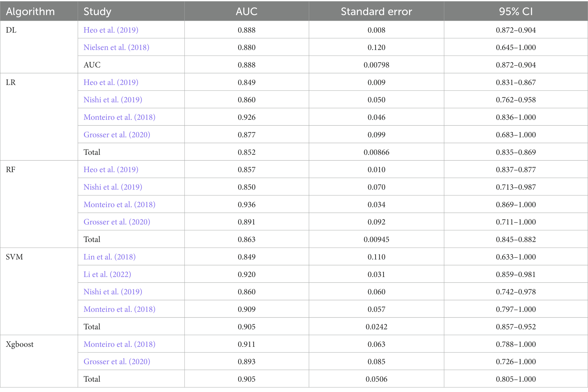Open the Nishi et al. (2019) link with AUC 0.850
The height and width of the screenshot is (392, 588).
pyautogui.click(x=113, y=187)
